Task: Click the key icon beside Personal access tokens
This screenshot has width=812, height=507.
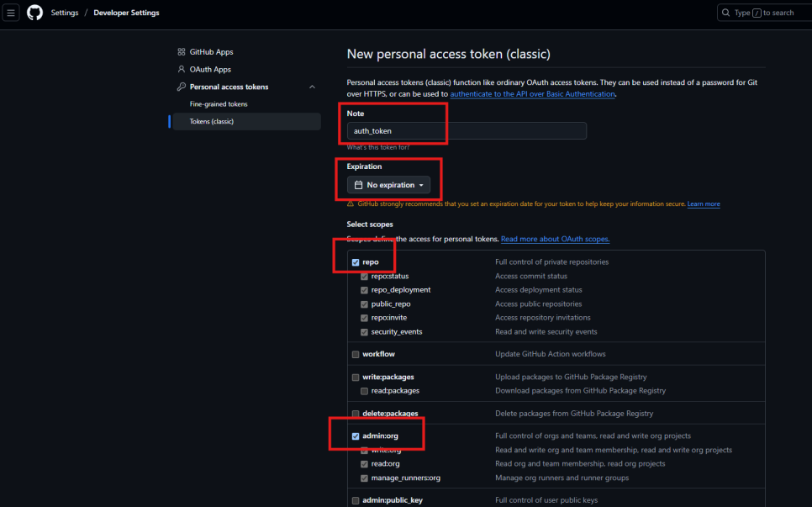Action: (182, 87)
